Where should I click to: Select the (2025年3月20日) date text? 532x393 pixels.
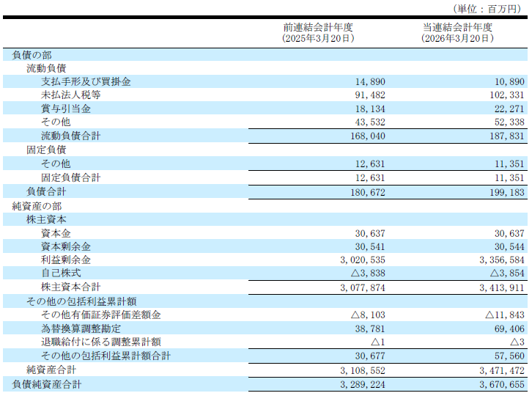[318, 38]
